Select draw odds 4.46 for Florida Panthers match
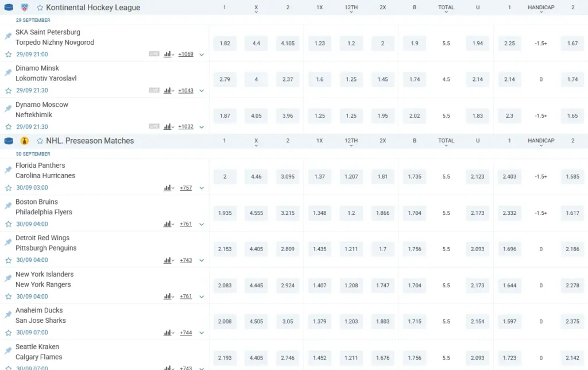Viewport: 588px width, 370px height. pos(256,176)
